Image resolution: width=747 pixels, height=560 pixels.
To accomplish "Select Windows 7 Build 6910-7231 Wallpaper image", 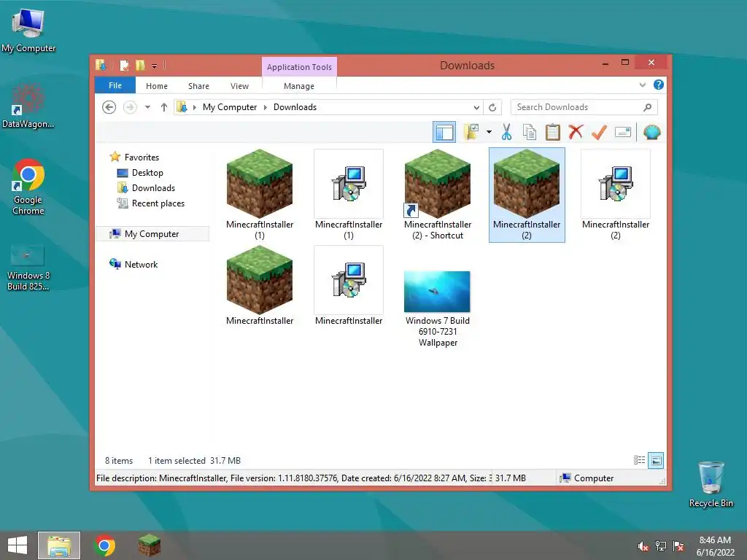I will pos(438,308).
